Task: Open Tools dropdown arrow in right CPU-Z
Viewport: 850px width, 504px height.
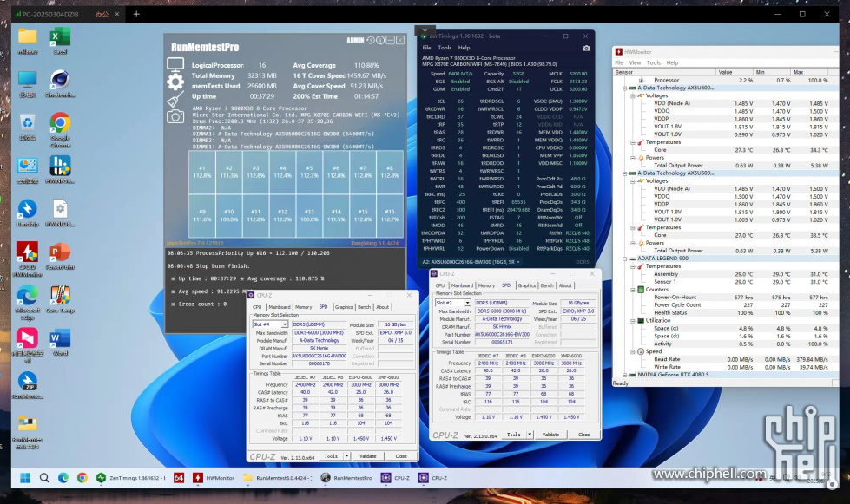Action: tap(530, 435)
